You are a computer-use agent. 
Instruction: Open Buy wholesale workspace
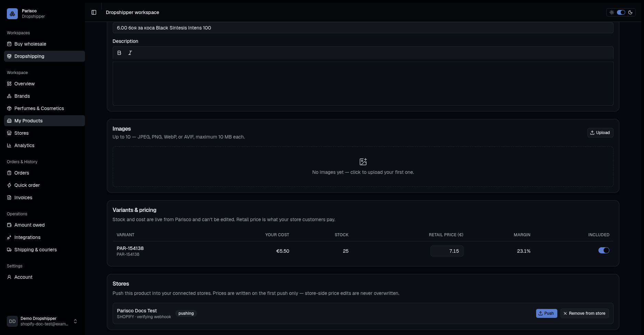(x=45, y=44)
